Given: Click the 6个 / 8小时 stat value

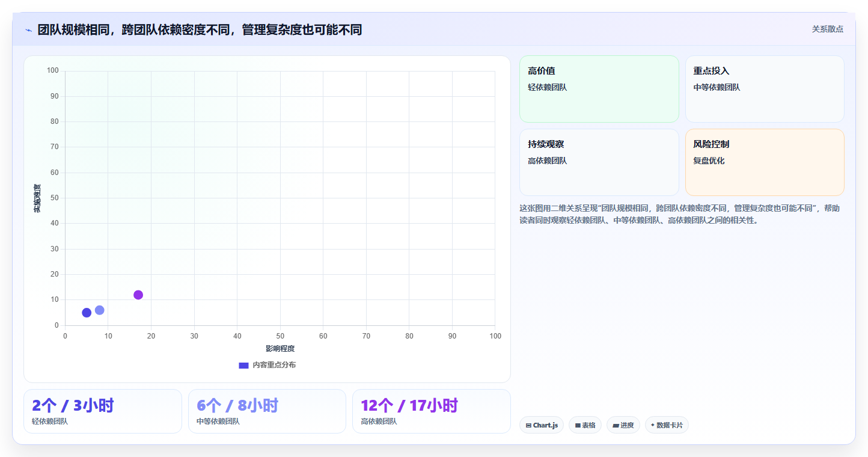Looking at the screenshot, I should click(237, 405).
